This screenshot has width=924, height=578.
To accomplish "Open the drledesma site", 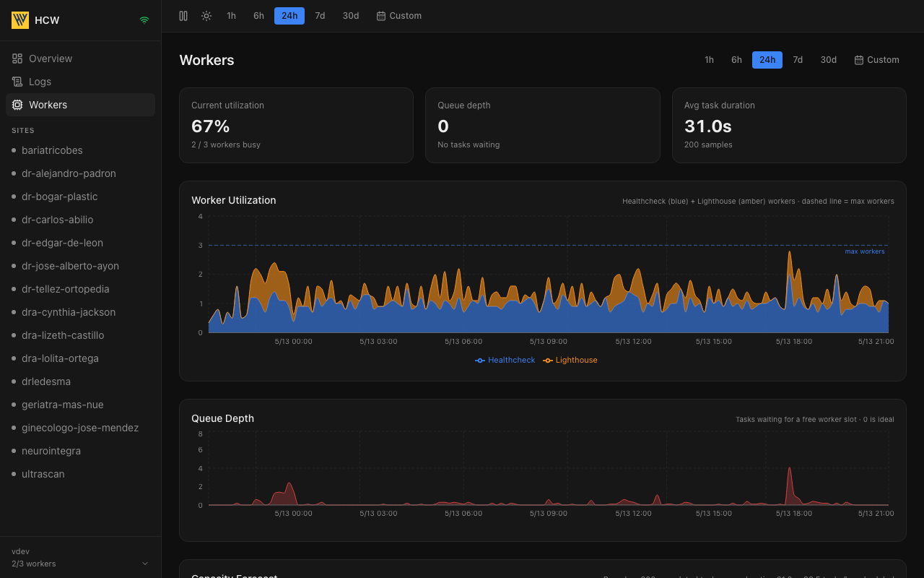I will point(80,381).
